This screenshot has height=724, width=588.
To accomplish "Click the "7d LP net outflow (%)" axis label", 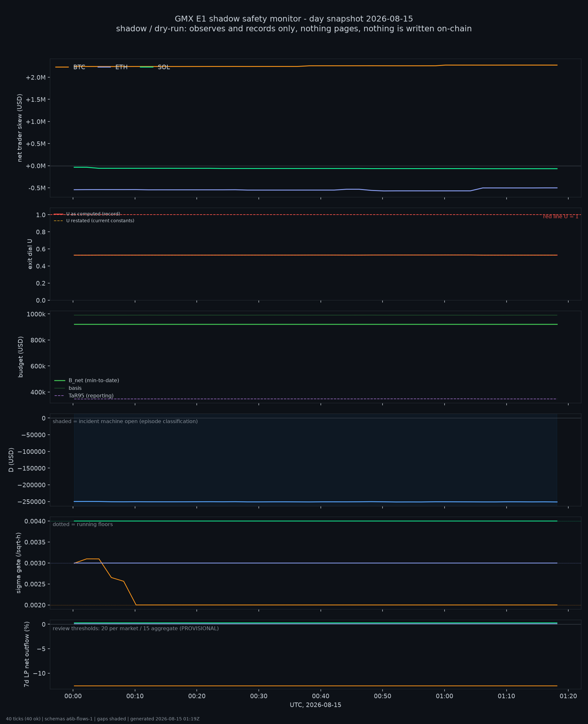I will [26, 654].
